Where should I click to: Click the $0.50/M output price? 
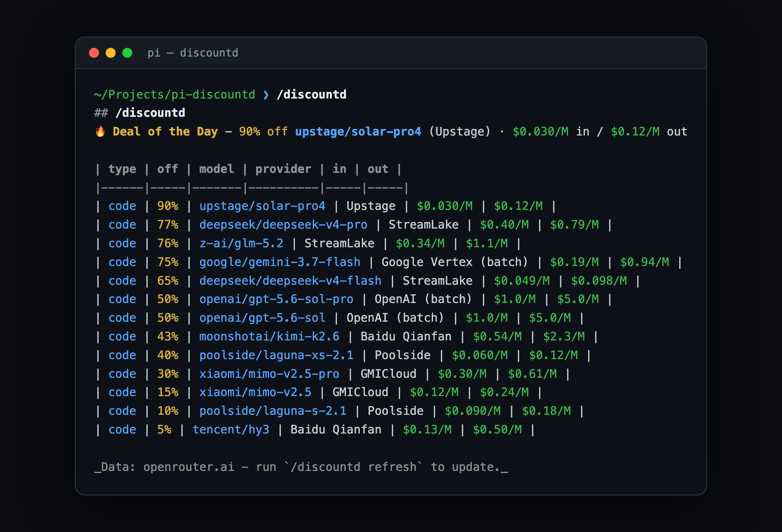[x=497, y=430]
